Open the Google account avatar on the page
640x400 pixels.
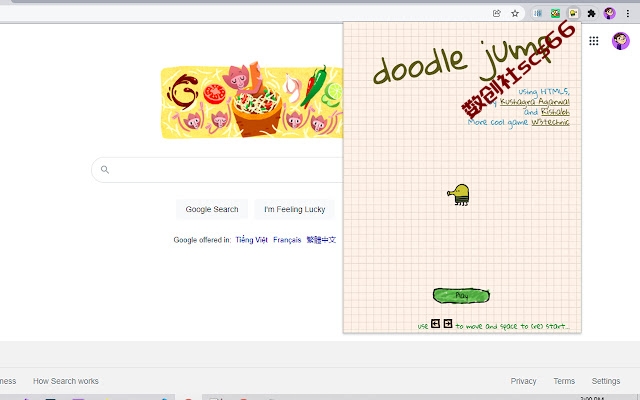[x=620, y=41]
